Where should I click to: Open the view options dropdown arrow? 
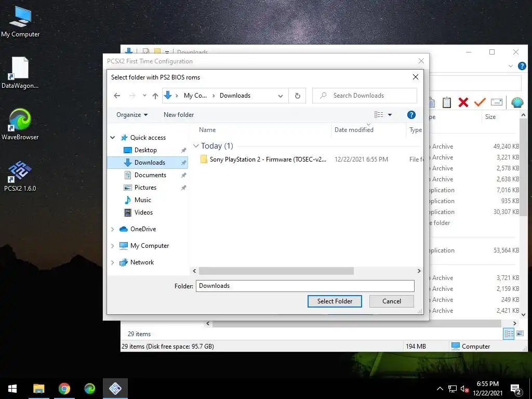(x=390, y=115)
